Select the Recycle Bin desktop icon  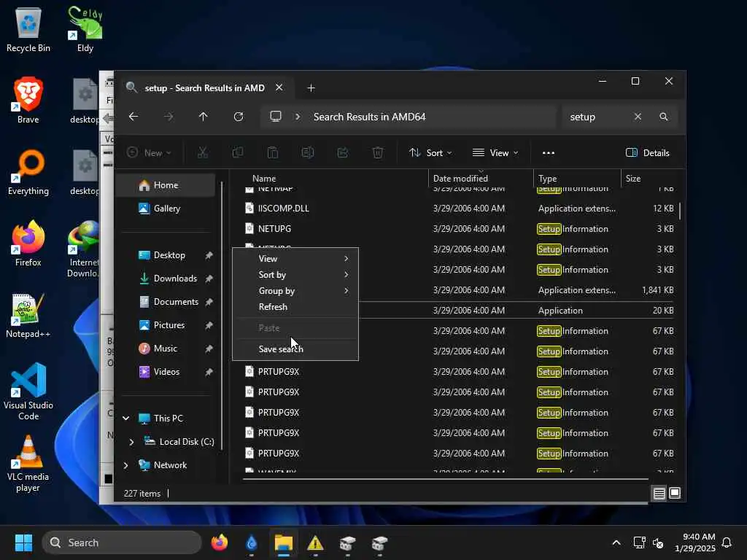point(28,29)
